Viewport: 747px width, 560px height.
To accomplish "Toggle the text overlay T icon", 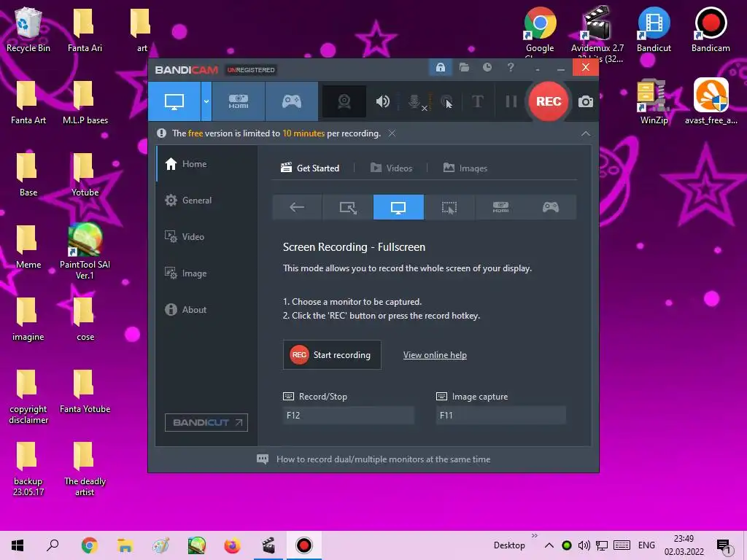I will tap(477, 101).
